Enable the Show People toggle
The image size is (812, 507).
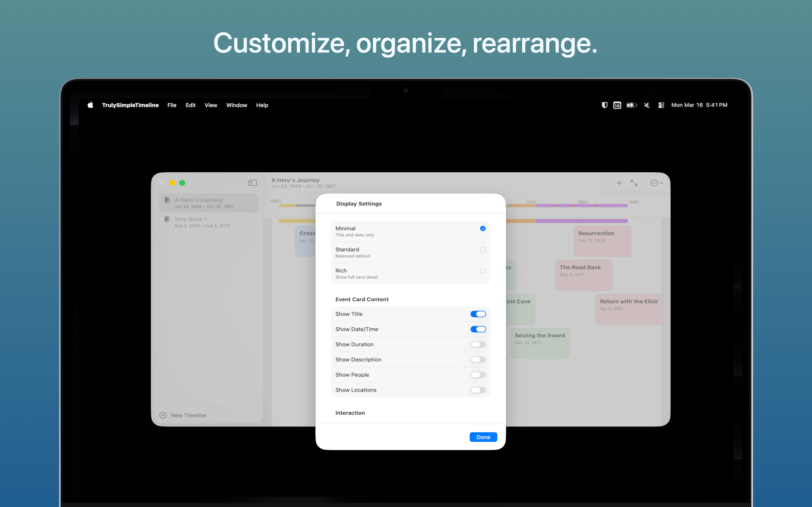click(478, 375)
